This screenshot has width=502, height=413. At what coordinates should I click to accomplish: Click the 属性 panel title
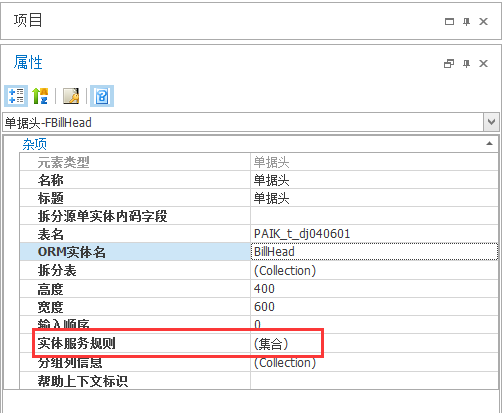tap(28, 62)
